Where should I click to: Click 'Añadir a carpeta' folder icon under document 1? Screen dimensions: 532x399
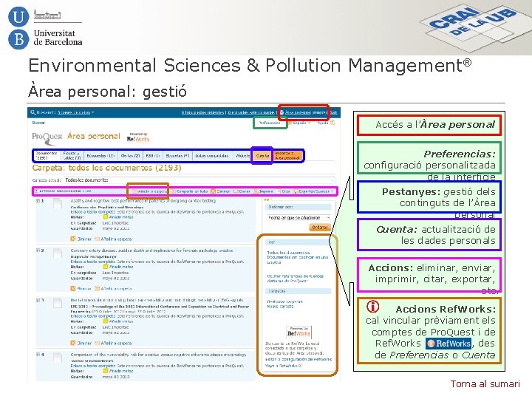[97, 239]
